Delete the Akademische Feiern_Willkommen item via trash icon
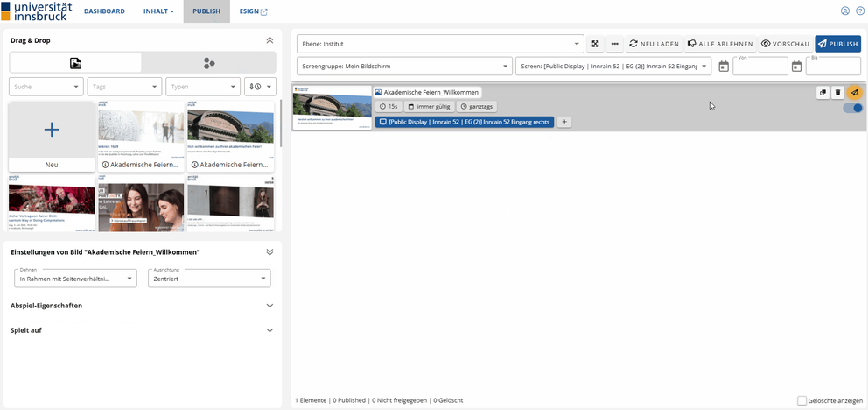868x410 pixels. coord(837,92)
